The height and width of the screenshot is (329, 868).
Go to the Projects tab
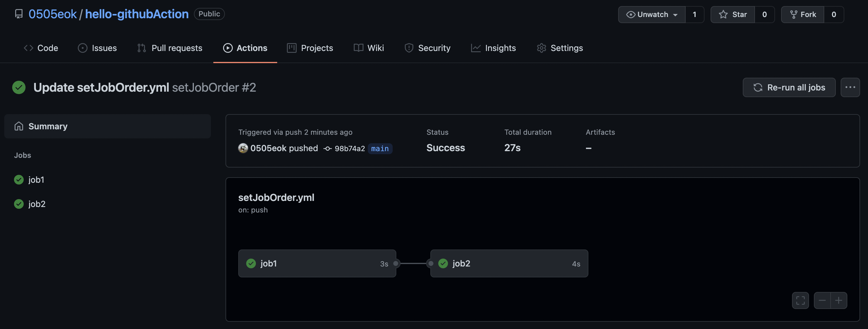pyautogui.click(x=310, y=48)
